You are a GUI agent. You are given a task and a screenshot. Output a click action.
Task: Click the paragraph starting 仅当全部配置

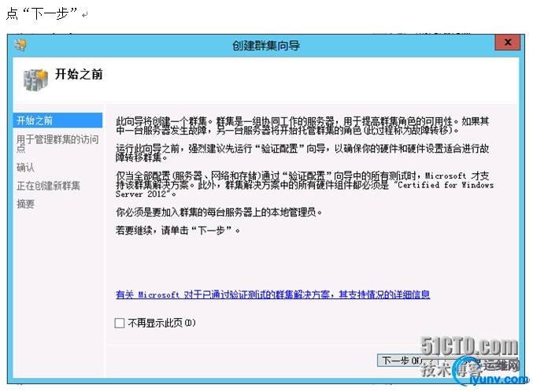[x=305, y=185]
